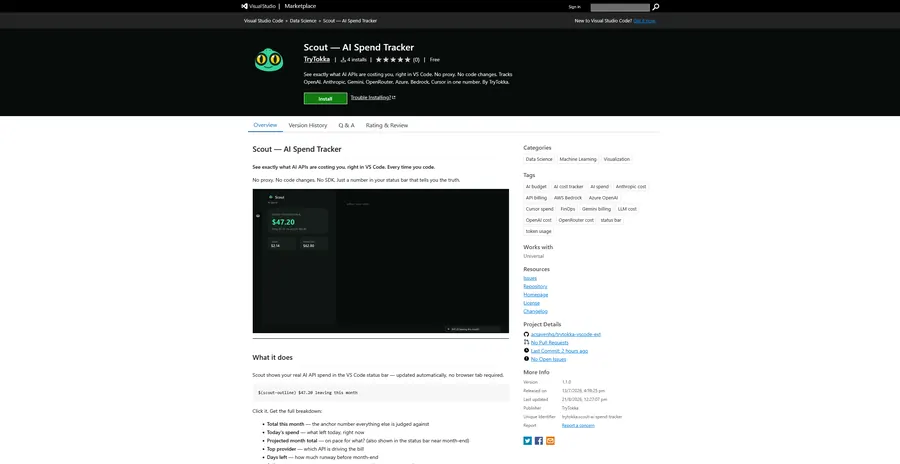Image resolution: width=900 pixels, height=464 pixels.
Task: Click the 'What it does' heading
Action: coord(273,357)
